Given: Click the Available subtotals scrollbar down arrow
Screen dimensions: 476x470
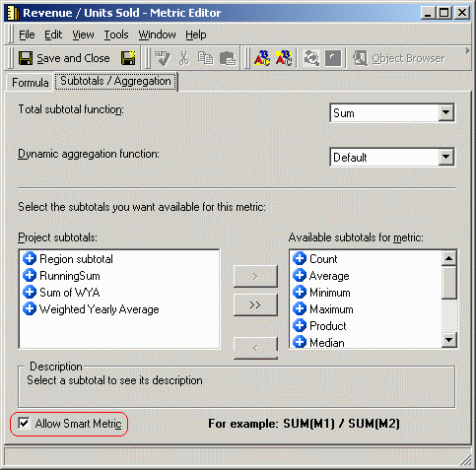Looking at the screenshot, I should click(x=449, y=340).
